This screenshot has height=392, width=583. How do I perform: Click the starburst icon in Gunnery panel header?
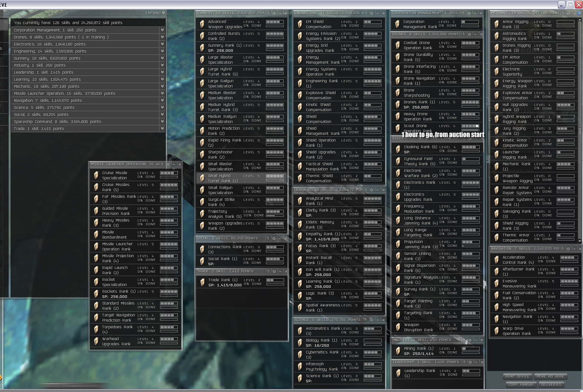tap(268, 13)
